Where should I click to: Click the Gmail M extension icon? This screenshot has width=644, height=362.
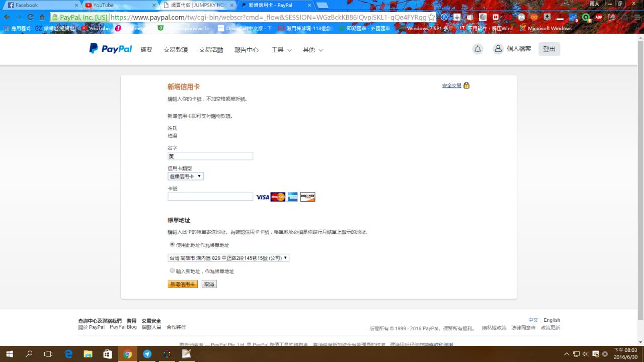click(x=521, y=17)
